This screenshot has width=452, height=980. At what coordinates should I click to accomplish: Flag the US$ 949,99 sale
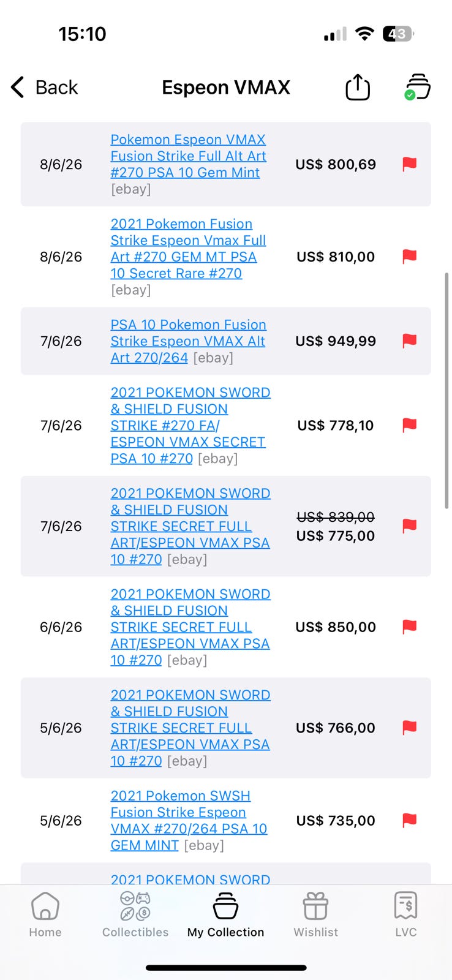click(409, 341)
